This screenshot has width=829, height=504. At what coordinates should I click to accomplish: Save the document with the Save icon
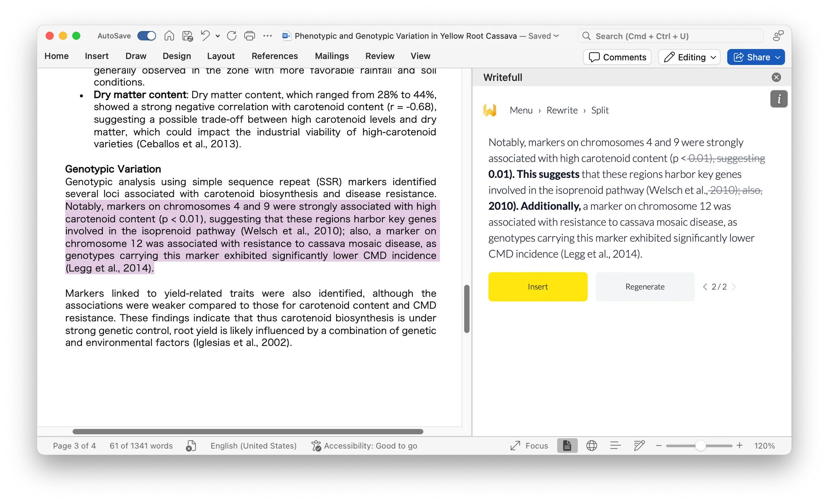click(x=187, y=36)
